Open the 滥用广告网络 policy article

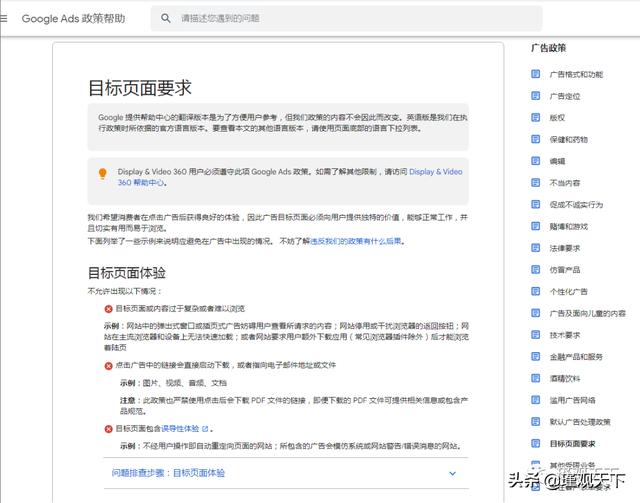pos(572,400)
